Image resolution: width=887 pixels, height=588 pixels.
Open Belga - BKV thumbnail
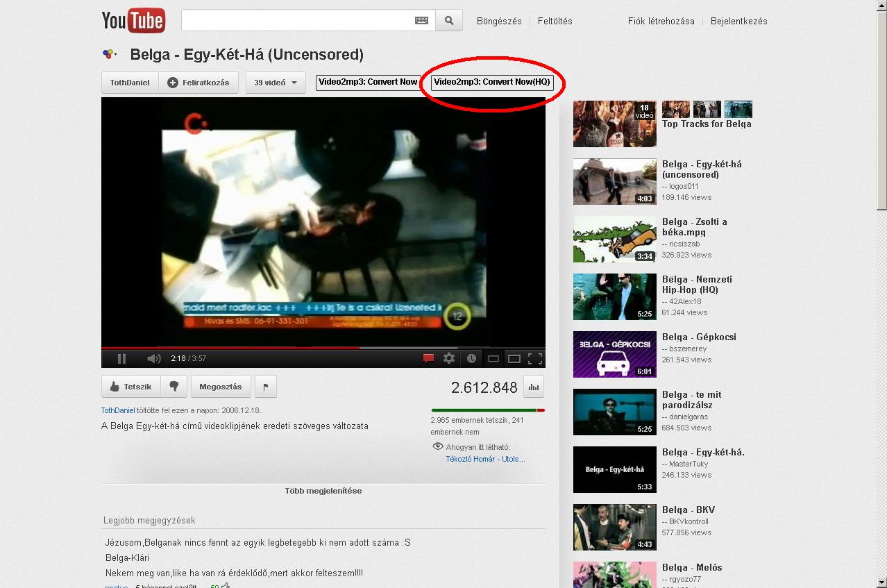(614, 528)
